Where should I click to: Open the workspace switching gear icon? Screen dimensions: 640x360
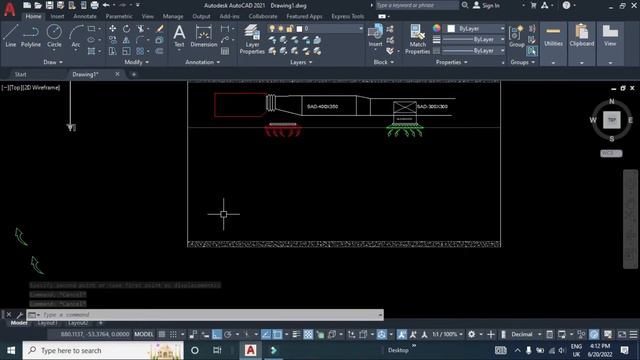click(471, 334)
